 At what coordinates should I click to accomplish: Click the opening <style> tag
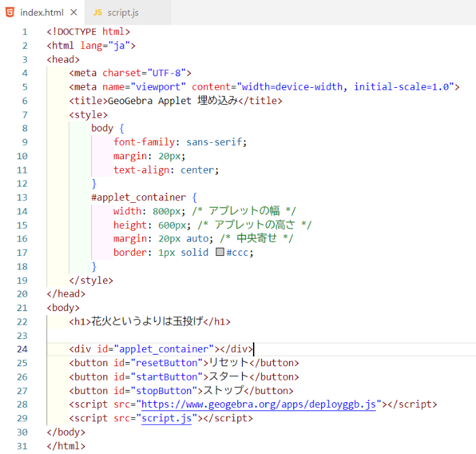click(88, 114)
